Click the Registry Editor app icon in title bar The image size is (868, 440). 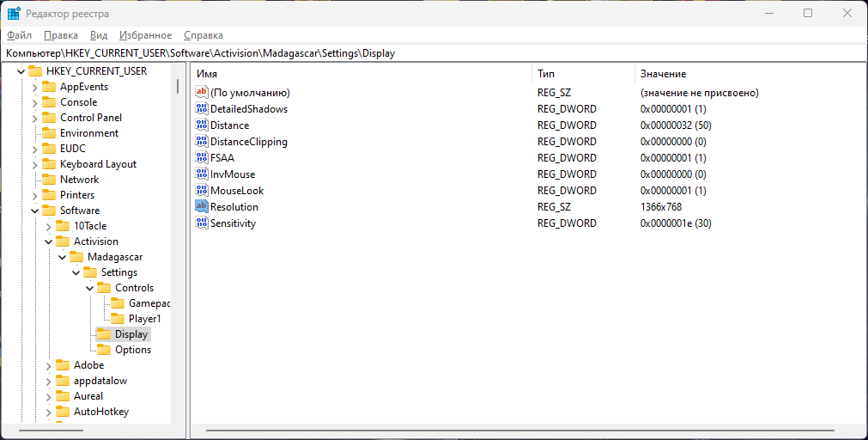(14, 13)
